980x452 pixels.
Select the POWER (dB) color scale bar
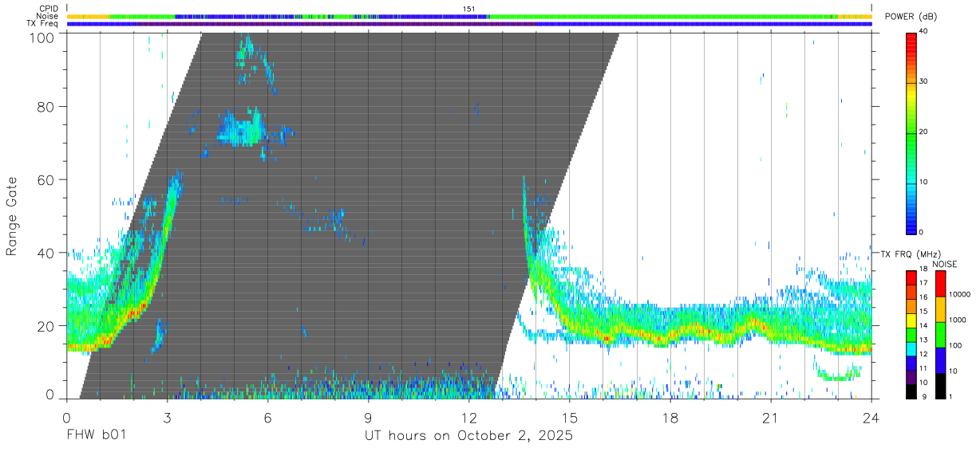pyautogui.click(x=911, y=132)
